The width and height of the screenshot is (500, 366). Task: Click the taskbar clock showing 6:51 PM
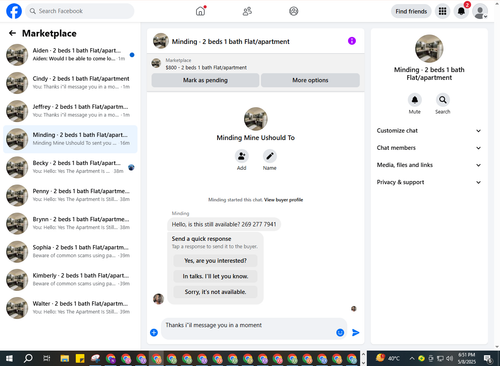(467, 358)
